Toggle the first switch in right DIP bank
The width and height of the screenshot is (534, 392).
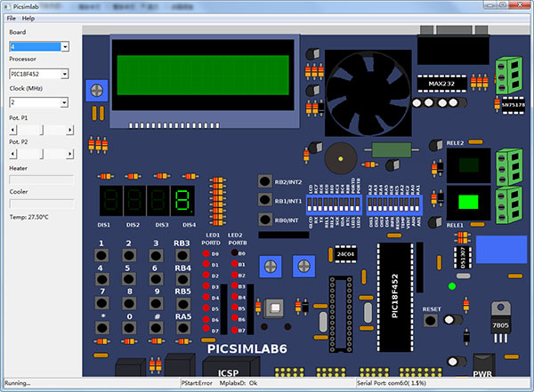370,204
